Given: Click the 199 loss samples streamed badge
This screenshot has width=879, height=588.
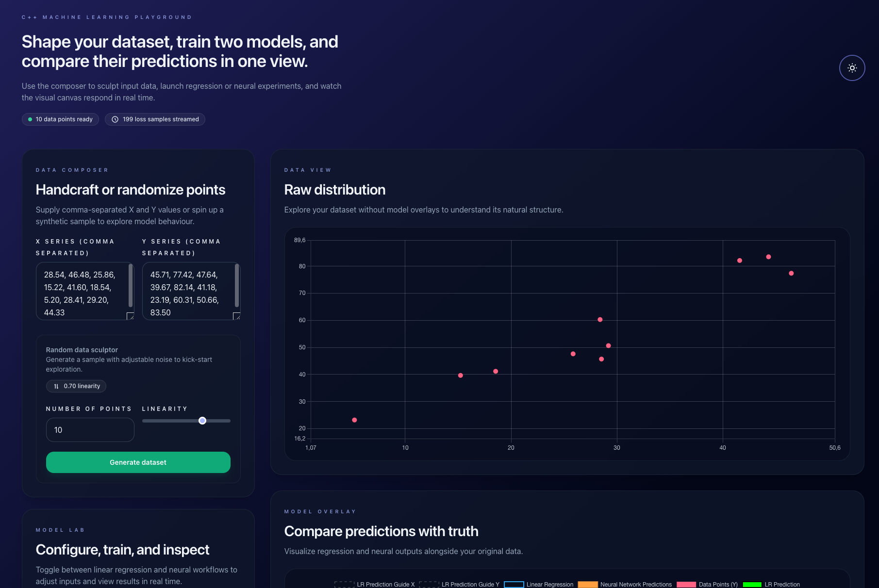Looking at the screenshot, I should 155,119.
